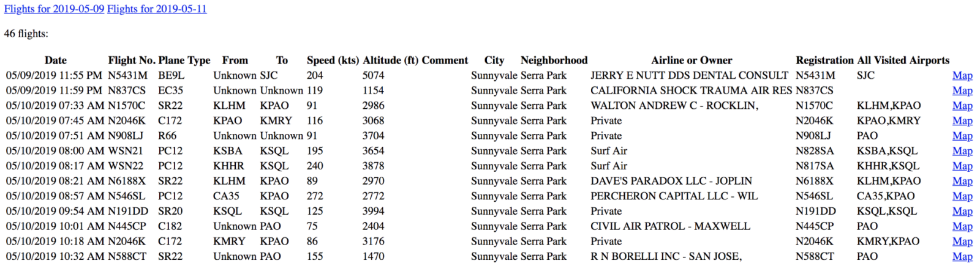Viewport: 980px width, 266px height.
Task: Open the Flights for 2019-05-11 link
Action: click(x=157, y=9)
